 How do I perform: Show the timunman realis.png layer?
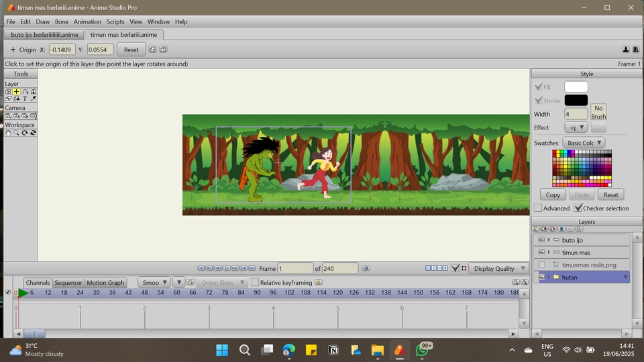click(541, 265)
